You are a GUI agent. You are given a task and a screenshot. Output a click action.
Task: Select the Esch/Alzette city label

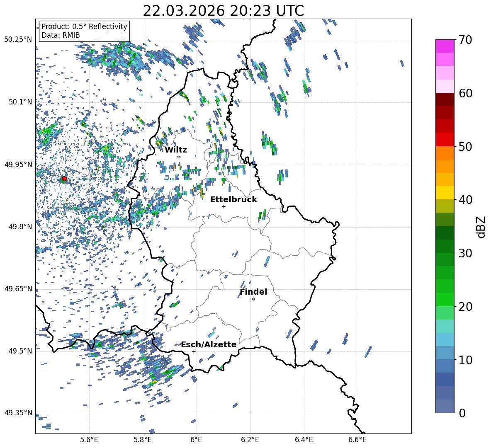(x=209, y=345)
